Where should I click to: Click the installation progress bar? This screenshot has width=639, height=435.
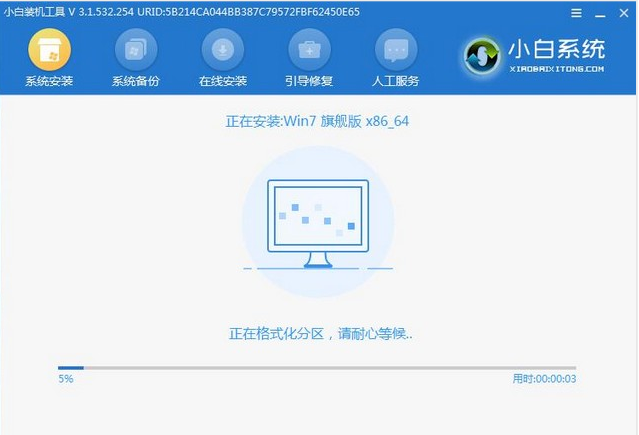point(317,368)
